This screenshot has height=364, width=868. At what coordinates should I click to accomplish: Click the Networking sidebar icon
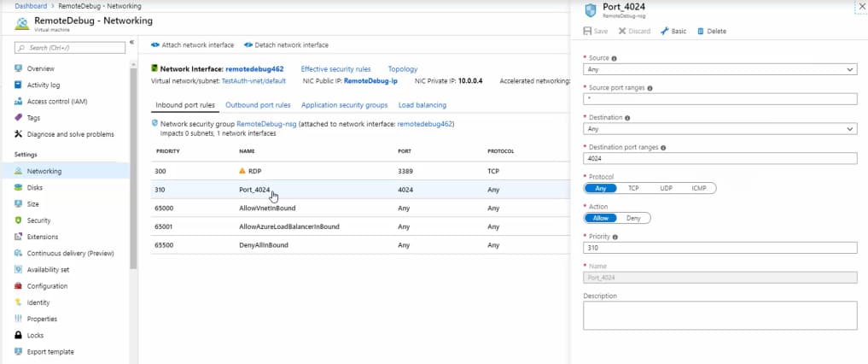(x=18, y=171)
